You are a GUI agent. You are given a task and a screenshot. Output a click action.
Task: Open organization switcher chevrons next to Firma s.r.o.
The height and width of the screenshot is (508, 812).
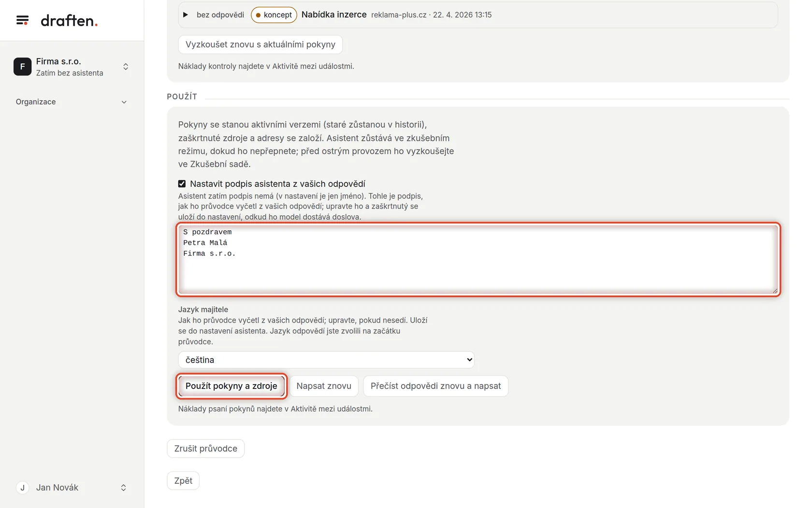(126, 67)
